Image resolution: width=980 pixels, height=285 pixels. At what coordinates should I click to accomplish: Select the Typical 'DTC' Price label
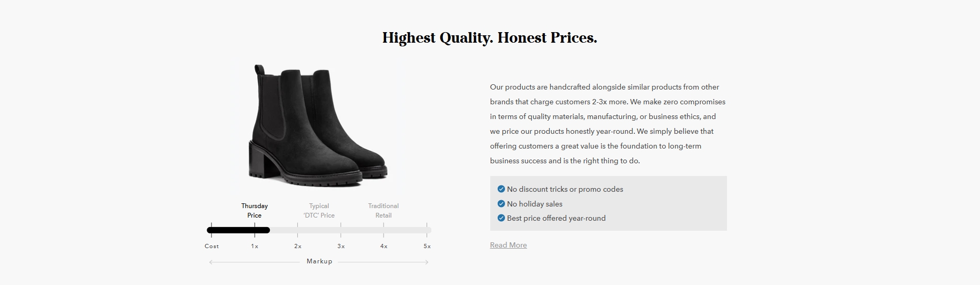pos(319,210)
